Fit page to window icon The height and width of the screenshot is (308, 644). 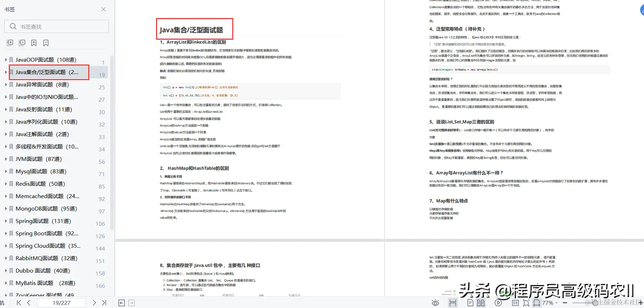[x=526, y=303]
